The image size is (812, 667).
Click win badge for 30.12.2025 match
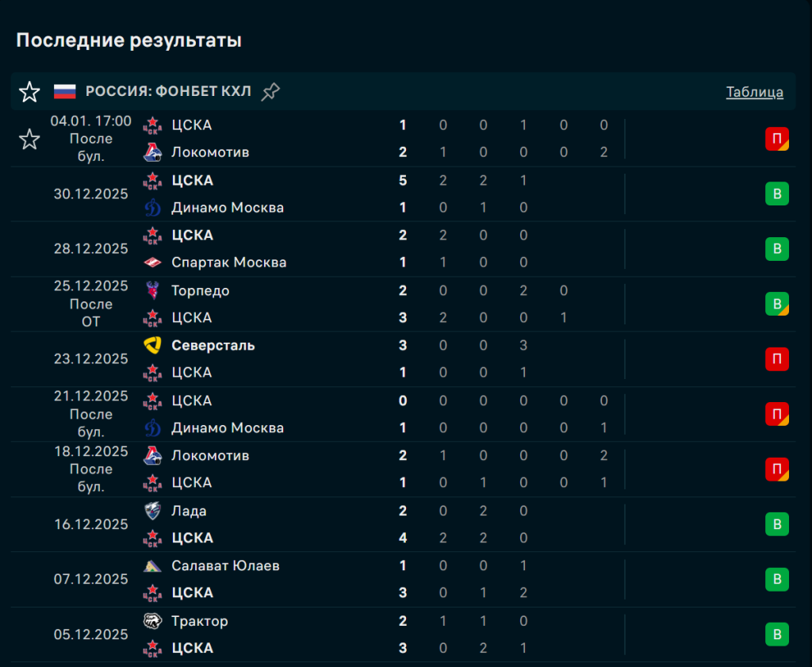pos(777,194)
